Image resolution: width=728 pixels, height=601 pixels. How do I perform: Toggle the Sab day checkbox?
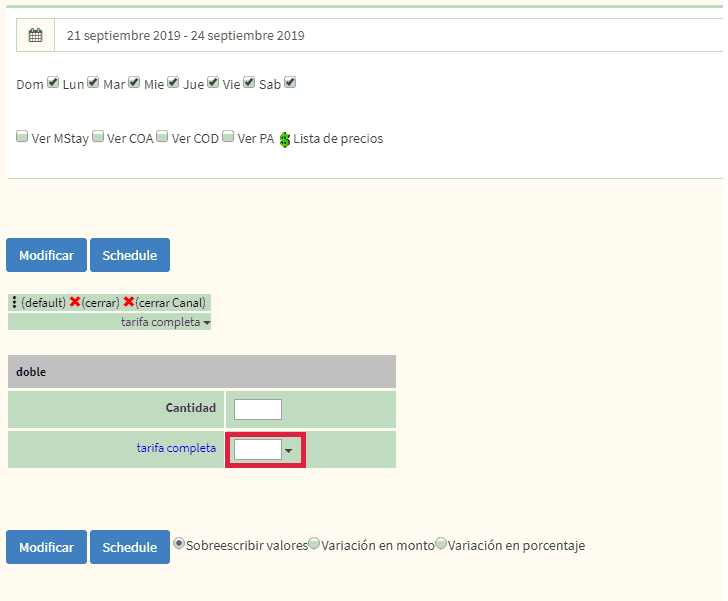point(290,83)
